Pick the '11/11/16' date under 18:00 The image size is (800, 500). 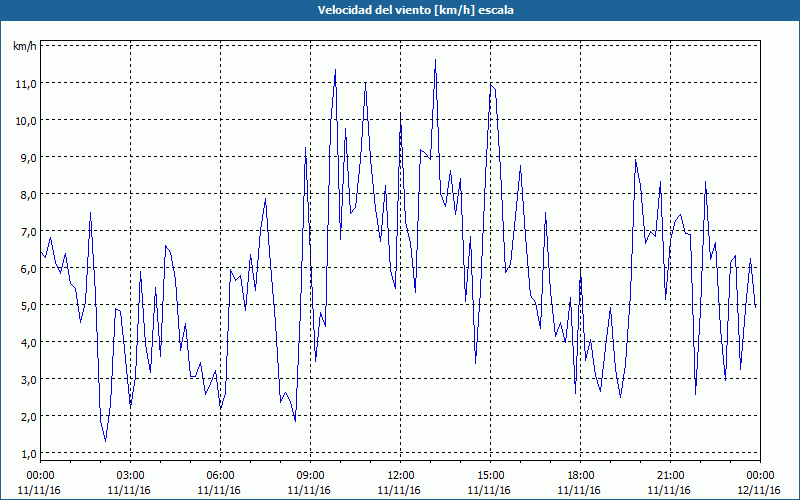[x=580, y=490]
